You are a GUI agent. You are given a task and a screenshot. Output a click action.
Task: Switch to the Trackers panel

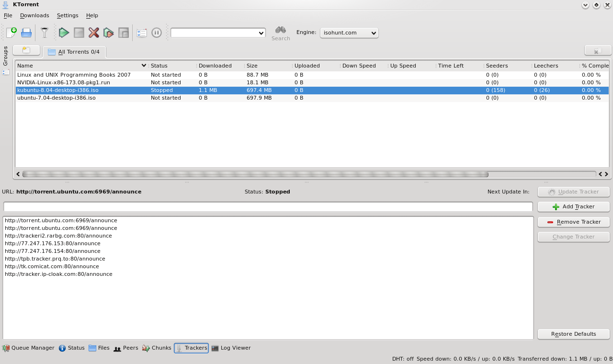(x=191, y=348)
